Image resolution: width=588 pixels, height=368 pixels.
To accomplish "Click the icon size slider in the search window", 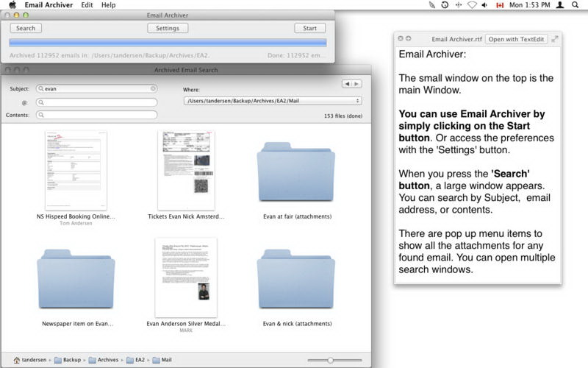I will pos(330,360).
